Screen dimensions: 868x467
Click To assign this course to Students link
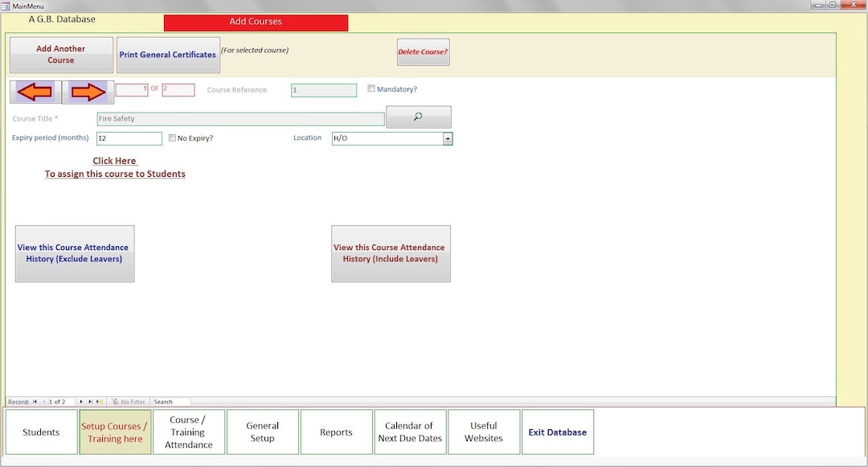pos(115,174)
